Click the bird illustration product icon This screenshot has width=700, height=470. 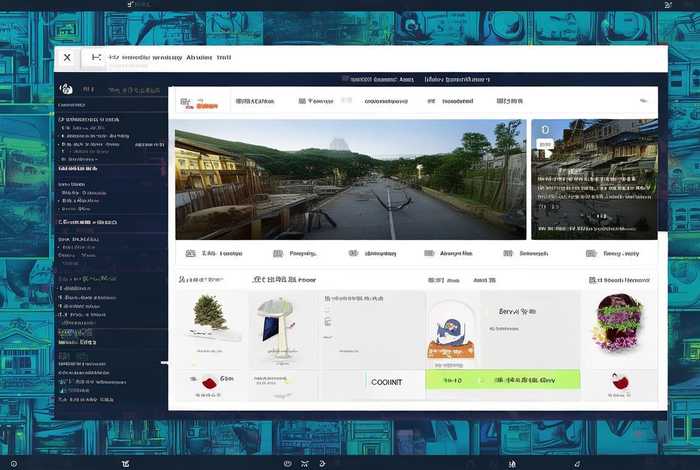(449, 330)
